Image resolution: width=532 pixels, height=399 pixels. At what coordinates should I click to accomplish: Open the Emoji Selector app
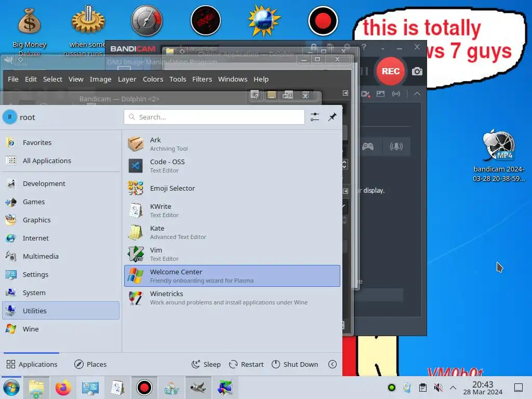pos(232,188)
